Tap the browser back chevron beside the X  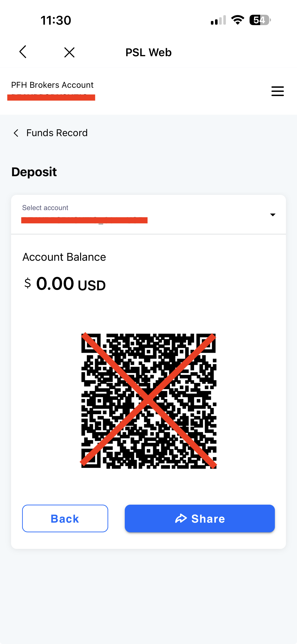[23, 52]
